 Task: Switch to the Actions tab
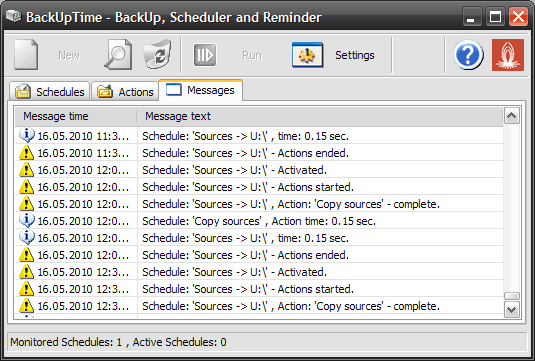point(125,91)
